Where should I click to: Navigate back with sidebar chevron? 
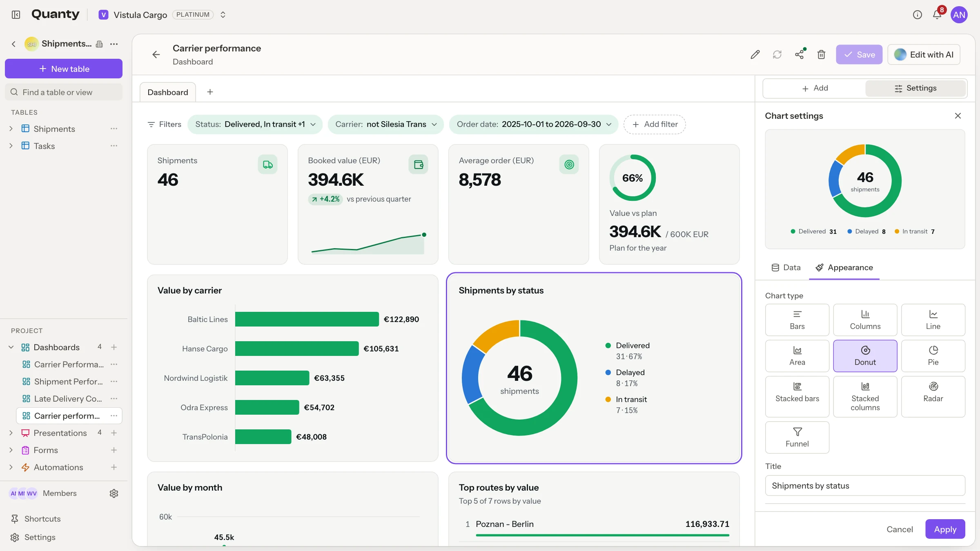coord(13,44)
